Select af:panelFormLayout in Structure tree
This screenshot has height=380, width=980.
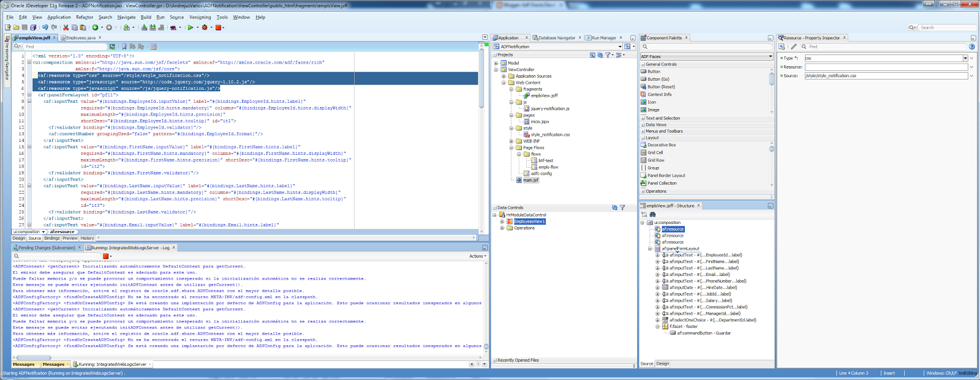tap(680, 248)
